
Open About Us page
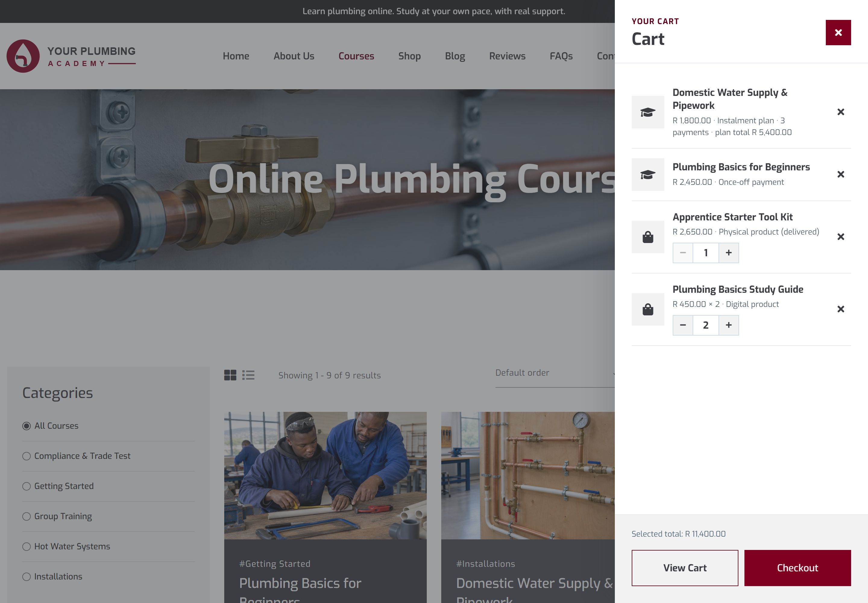(294, 56)
